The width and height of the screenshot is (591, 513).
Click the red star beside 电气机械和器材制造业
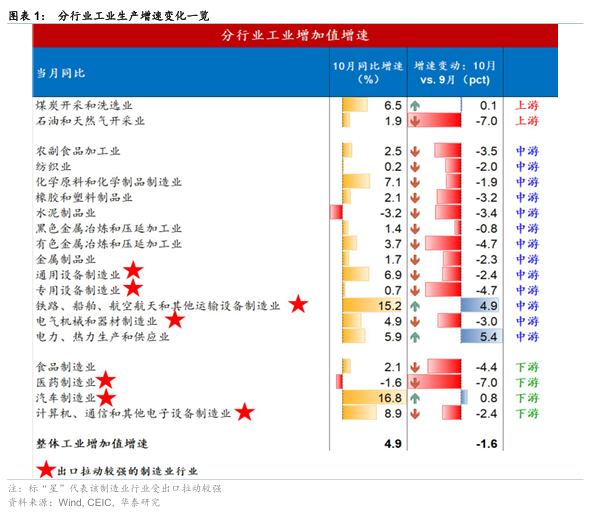(175, 320)
